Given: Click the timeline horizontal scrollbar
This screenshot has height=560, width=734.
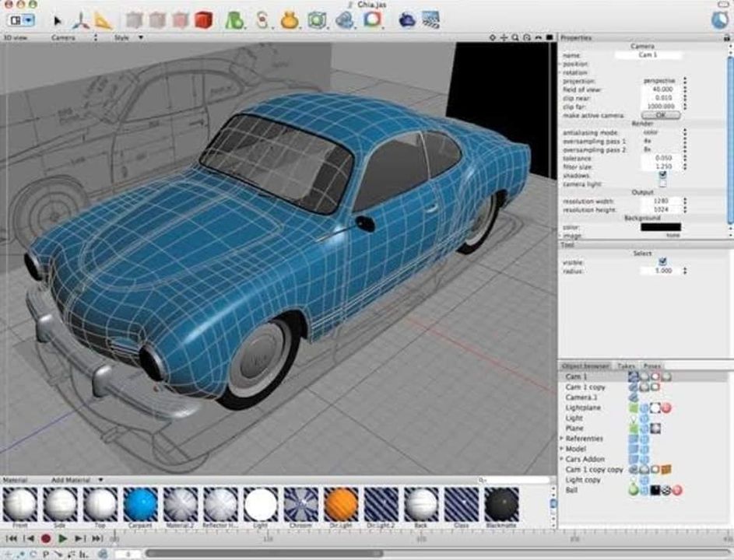Looking at the screenshot, I should click(x=265, y=554).
